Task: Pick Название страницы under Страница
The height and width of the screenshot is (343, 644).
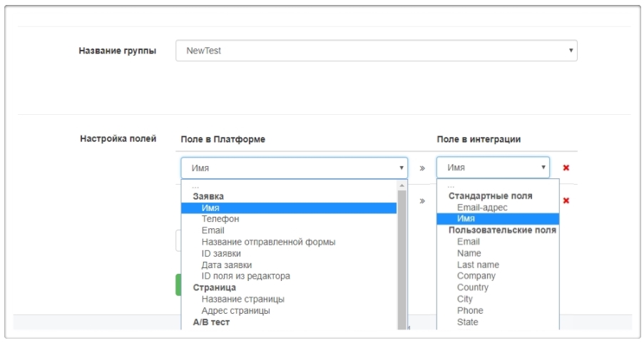Action: (242, 299)
